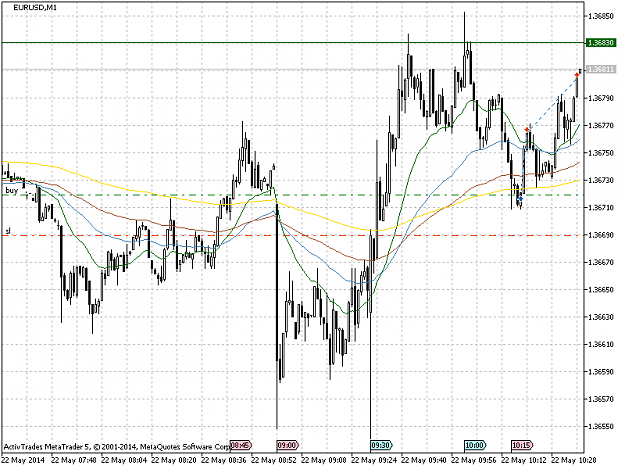
Task: Click the '22 May 08:20' time axis label
Action: click(174, 460)
